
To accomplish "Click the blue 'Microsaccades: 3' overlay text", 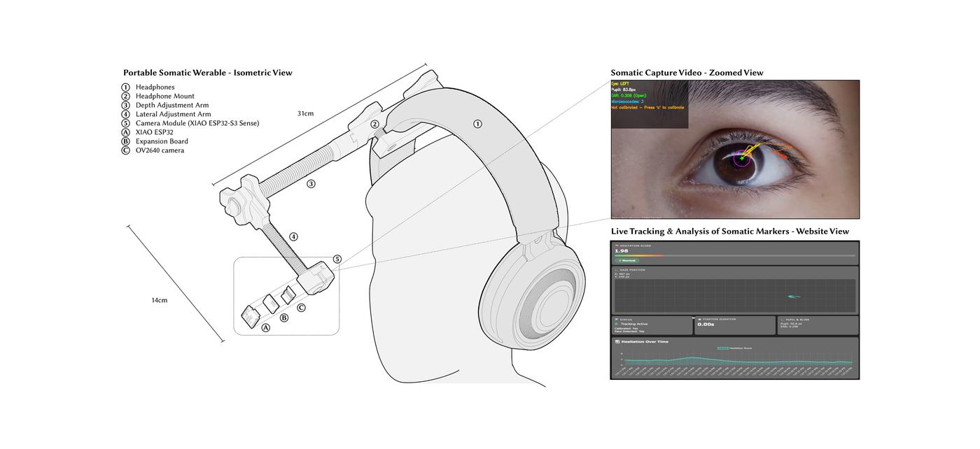I will click(x=628, y=101).
